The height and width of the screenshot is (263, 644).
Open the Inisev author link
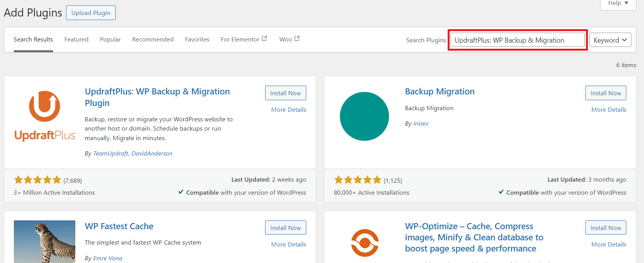pos(421,123)
